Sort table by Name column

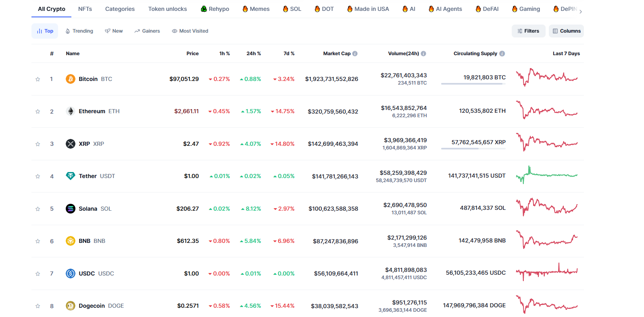73,54
